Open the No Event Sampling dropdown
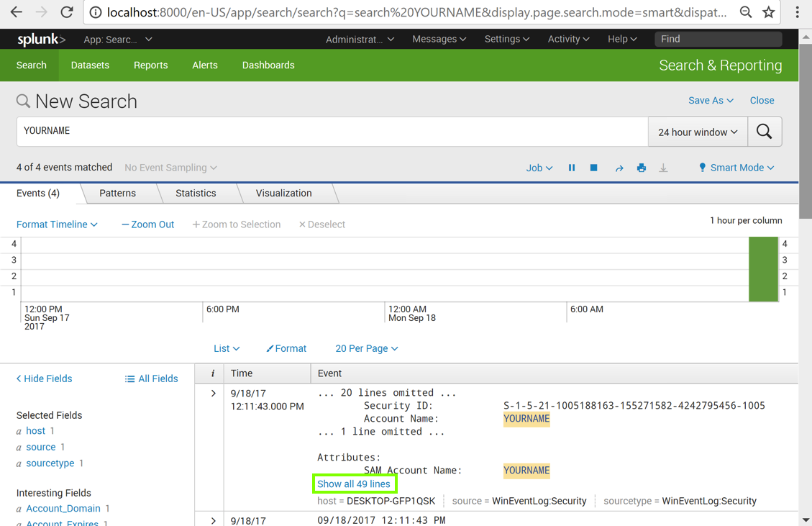 pyautogui.click(x=170, y=168)
